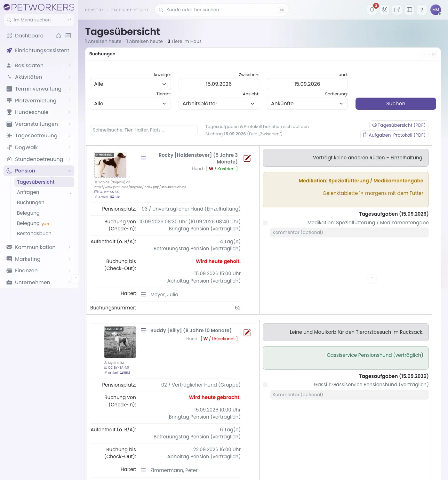This screenshot has width=448, height=480.
Task: Expand the Basisdaten menu section
Action: [39, 65]
